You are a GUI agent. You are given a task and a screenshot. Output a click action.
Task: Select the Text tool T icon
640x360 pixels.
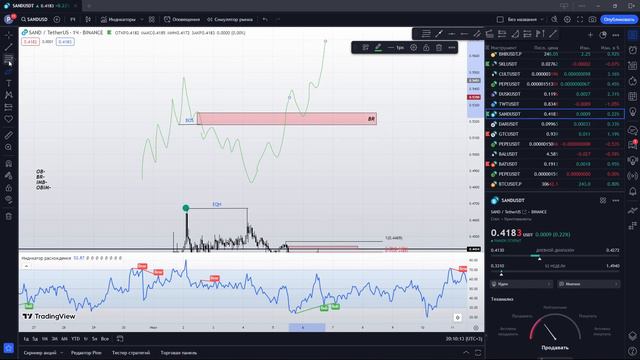[x=9, y=83]
